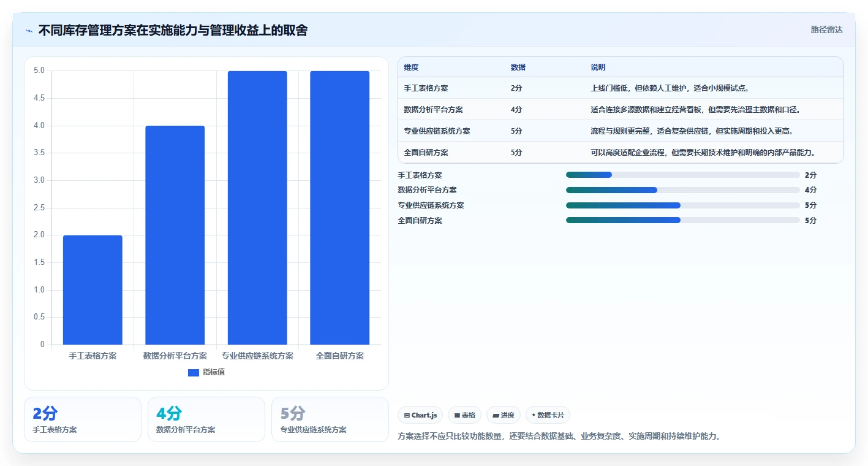
Task: Select the 专业供应链系统方案 bar in the chart
Action: coord(257,208)
